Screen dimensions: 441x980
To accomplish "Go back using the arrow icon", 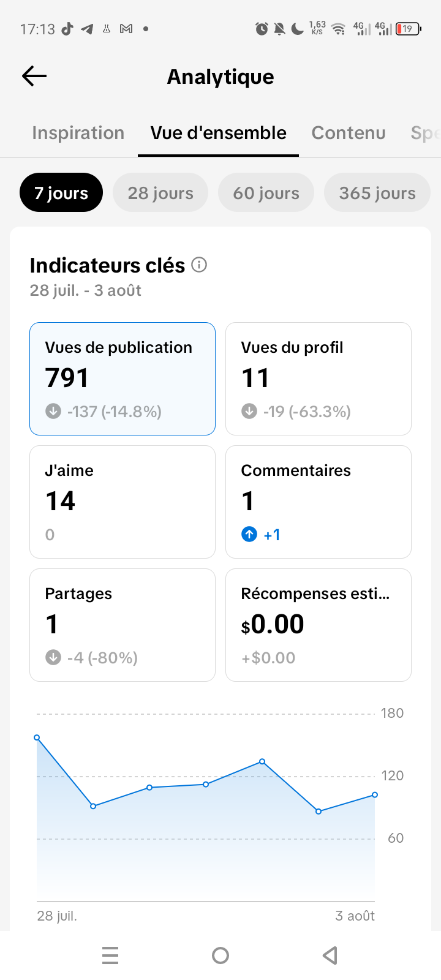I will click(x=34, y=76).
